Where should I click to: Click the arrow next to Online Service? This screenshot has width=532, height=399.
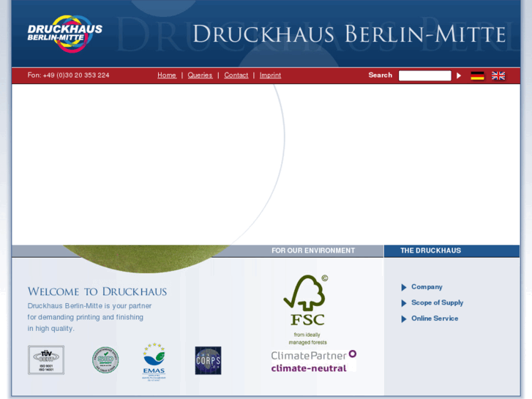[x=403, y=319]
